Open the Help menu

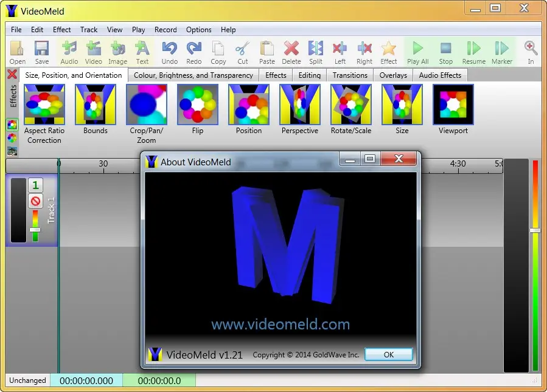tap(228, 30)
